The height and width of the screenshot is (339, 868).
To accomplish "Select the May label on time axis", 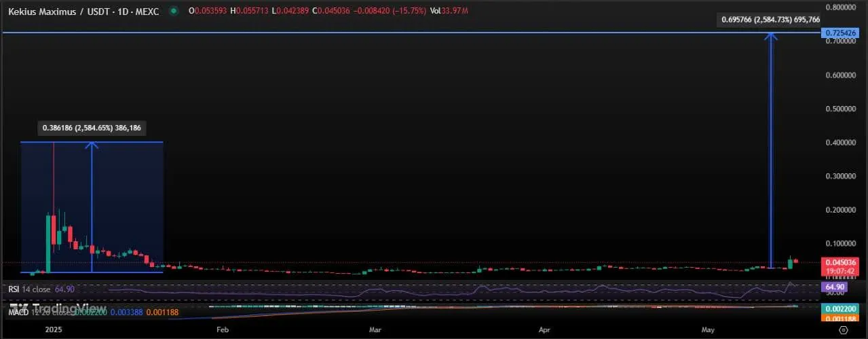I will (x=708, y=329).
